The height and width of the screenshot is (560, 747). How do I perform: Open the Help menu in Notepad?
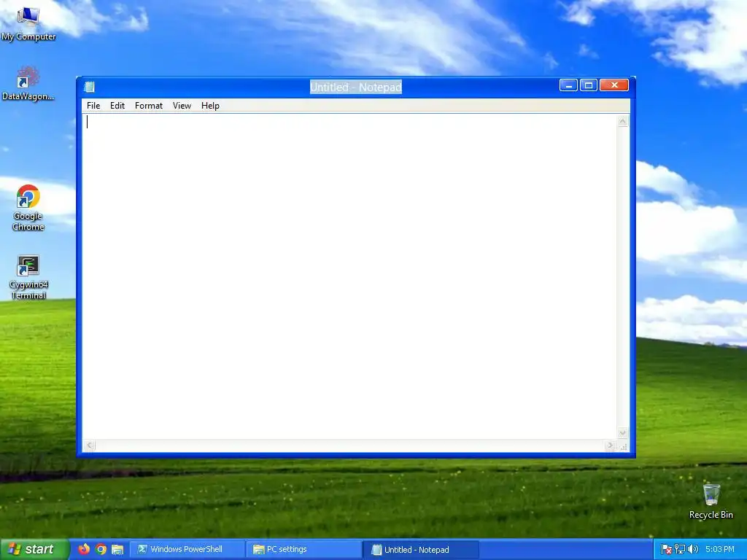pyautogui.click(x=210, y=106)
